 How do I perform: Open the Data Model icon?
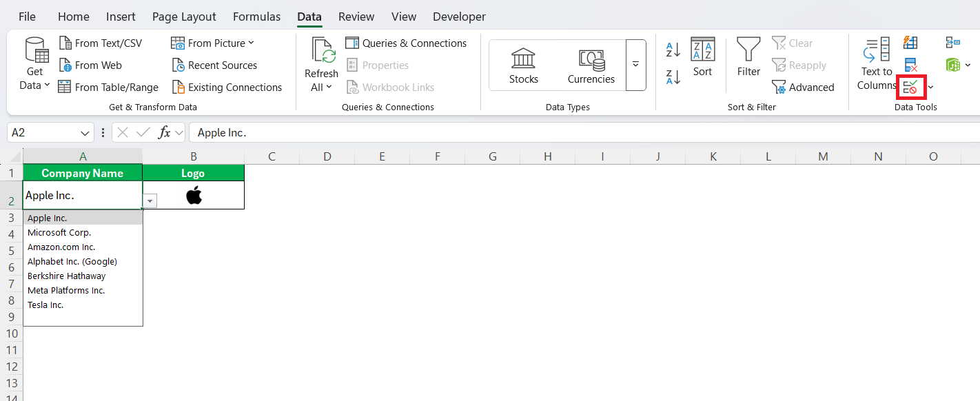(953, 65)
